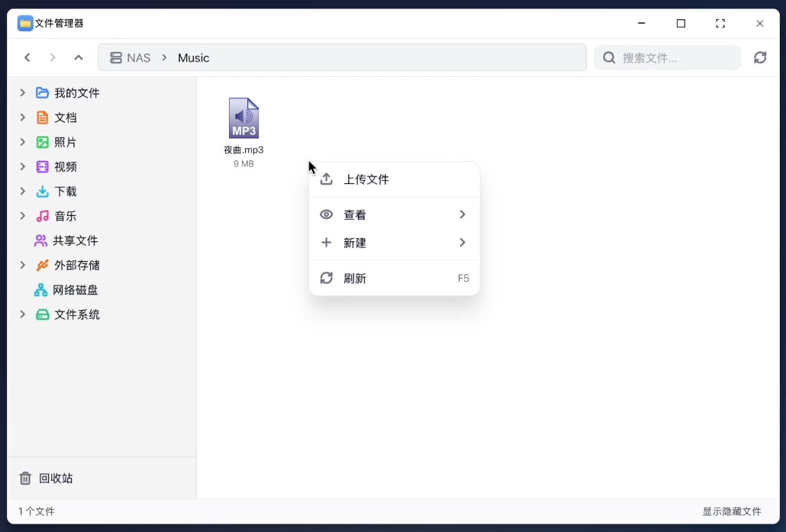Image resolution: width=786 pixels, height=532 pixels.
Task: Open 网络磁盘 in the sidebar
Action: (76, 290)
